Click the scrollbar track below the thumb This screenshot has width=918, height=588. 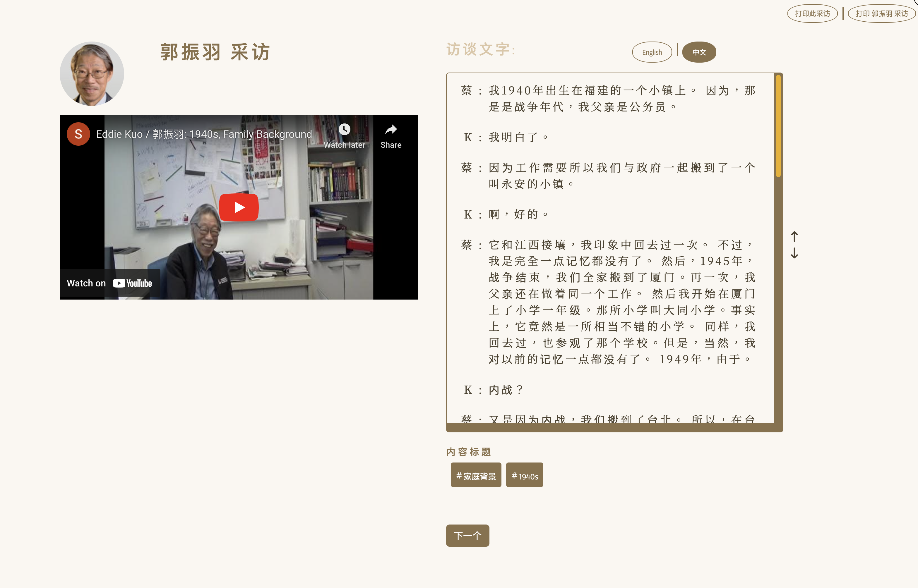pyautogui.click(x=778, y=305)
